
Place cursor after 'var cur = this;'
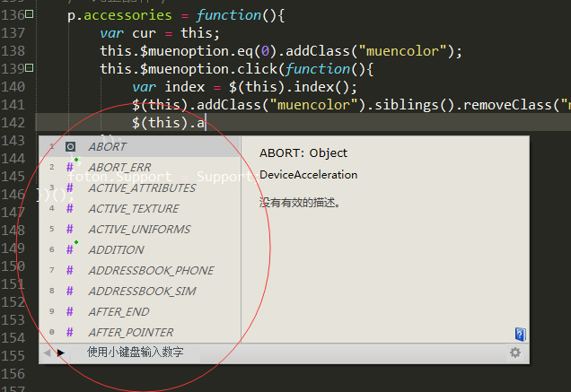click(x=207, y=33)
